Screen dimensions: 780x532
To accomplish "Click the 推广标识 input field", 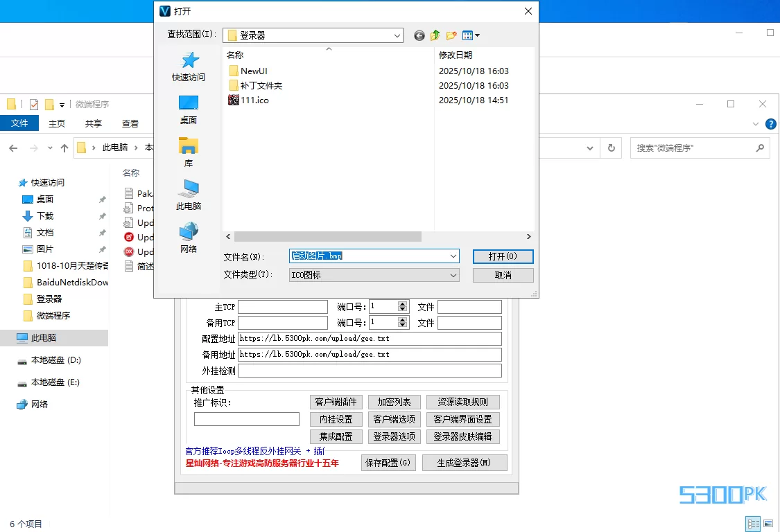I will [247, 419].
